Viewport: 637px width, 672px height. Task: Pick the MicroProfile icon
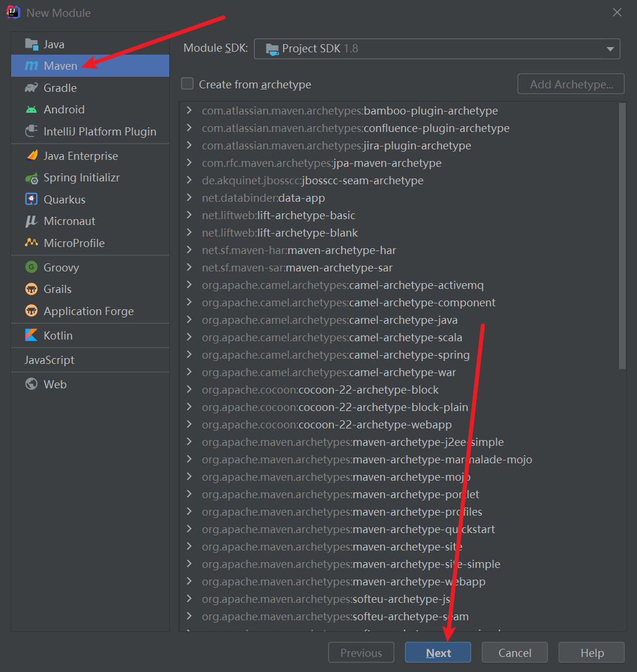click(x=31, y=242)
